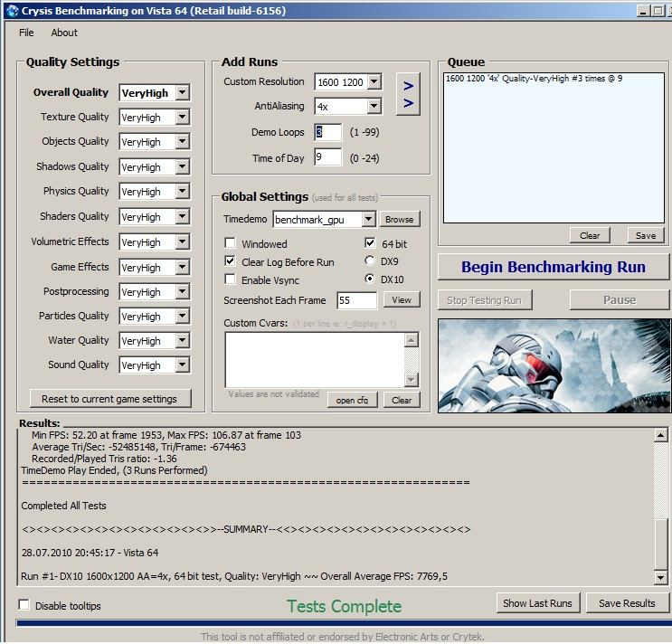The height and width of the screenshot is (644, 672).
Task: Click the 'TimeDemo Play Ended' line
Action: point(115,470)
